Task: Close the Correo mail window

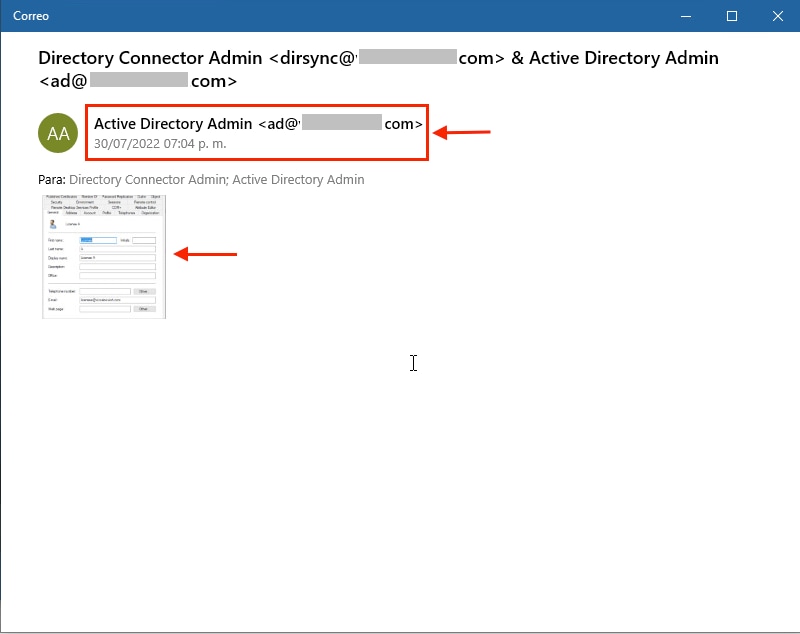Action: (778, 16)
